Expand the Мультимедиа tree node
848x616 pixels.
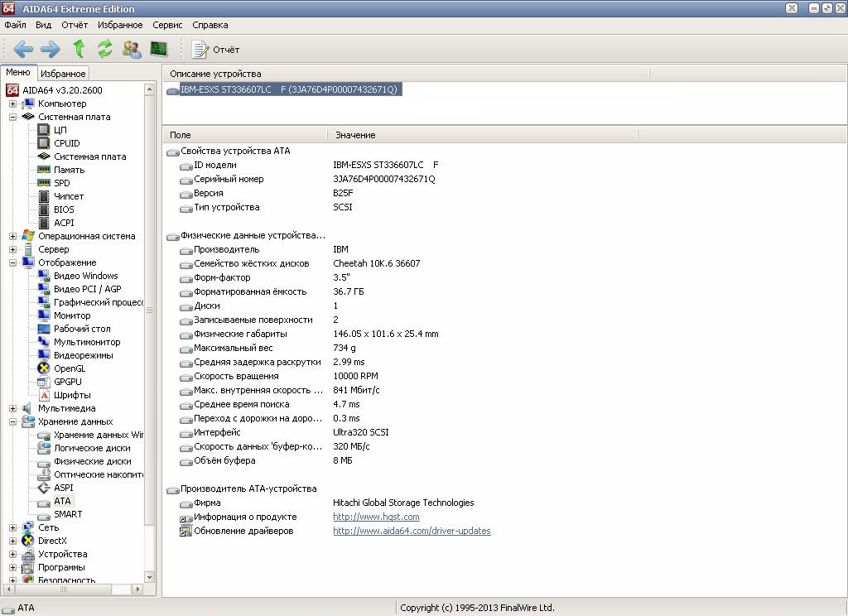point(12,408)
